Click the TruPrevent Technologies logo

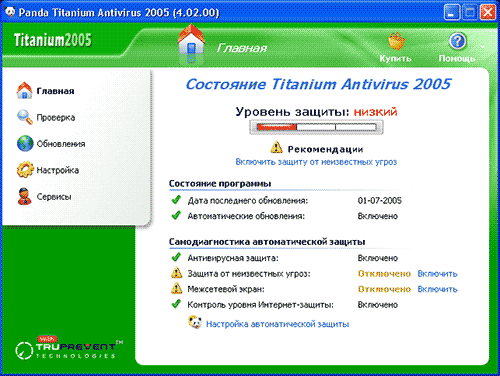point(69,348)
